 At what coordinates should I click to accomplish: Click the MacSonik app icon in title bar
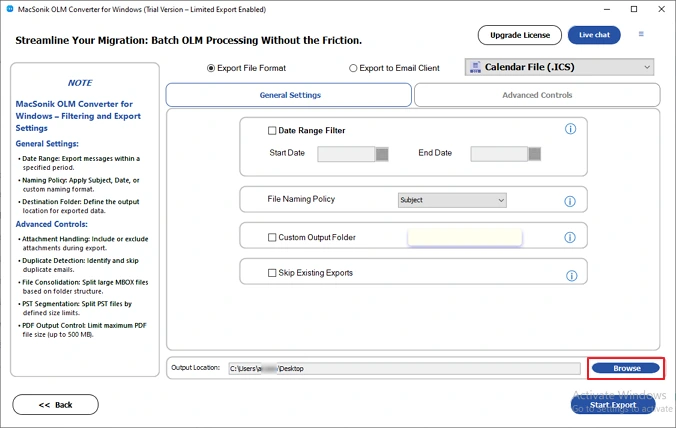tap(10, 9)
